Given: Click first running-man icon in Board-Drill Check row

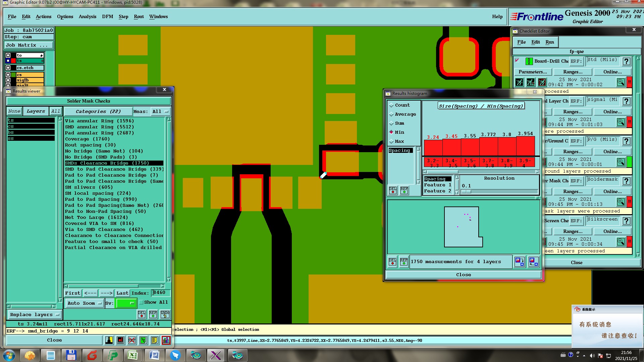Looking at the screenshot, I should coord(519,82).
